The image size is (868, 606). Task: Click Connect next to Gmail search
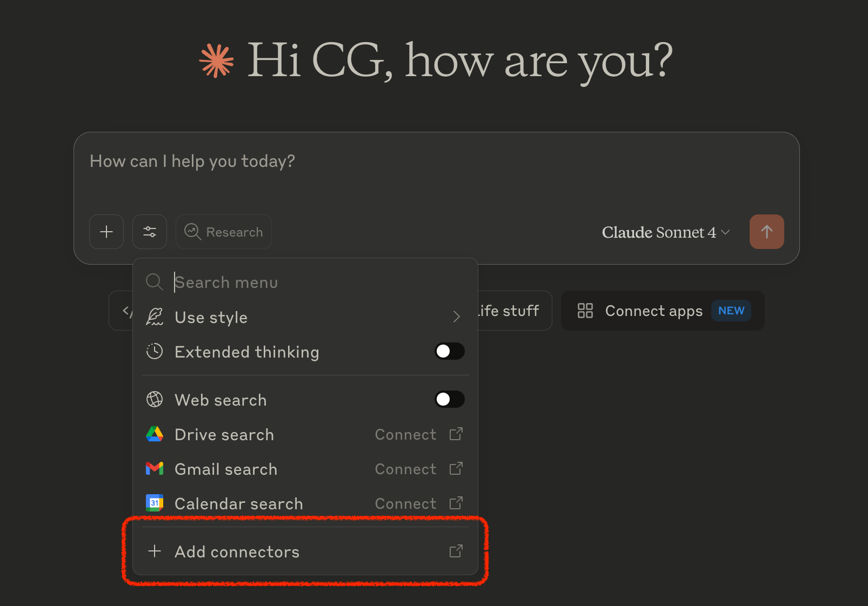point(405,469)
